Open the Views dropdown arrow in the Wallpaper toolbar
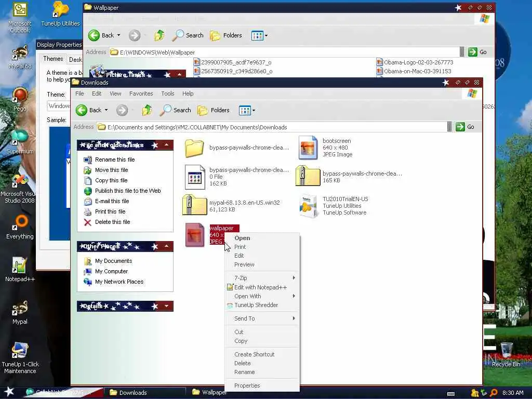 [267, 36]
